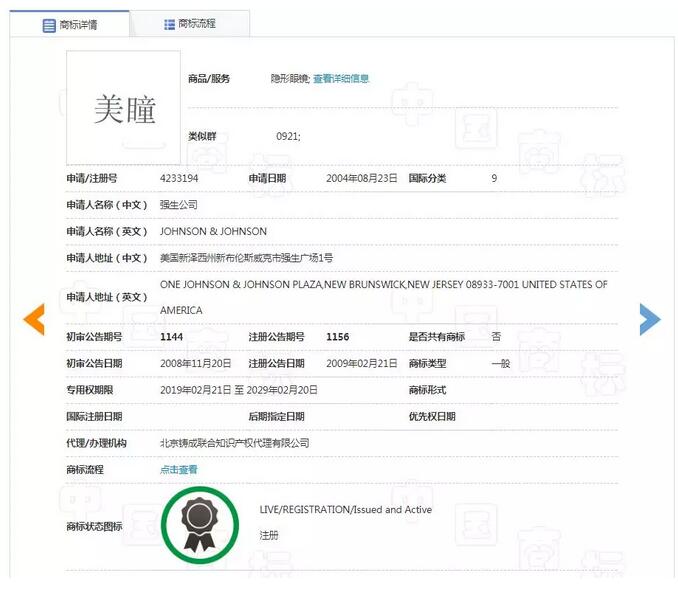
Task: Select exclusive right period 2019年02月21日 至 2029年02月20日
Action: pos(239,390)
